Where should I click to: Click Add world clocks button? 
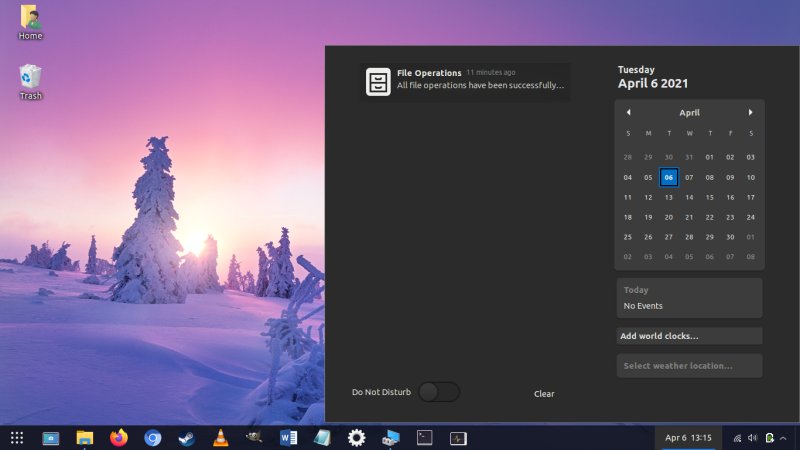click(689, 336)
